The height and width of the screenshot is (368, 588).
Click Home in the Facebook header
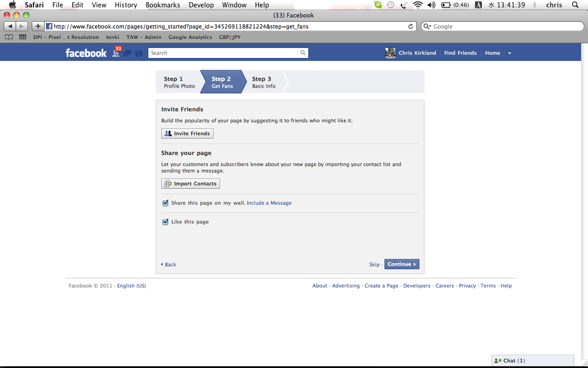[492, 53]
